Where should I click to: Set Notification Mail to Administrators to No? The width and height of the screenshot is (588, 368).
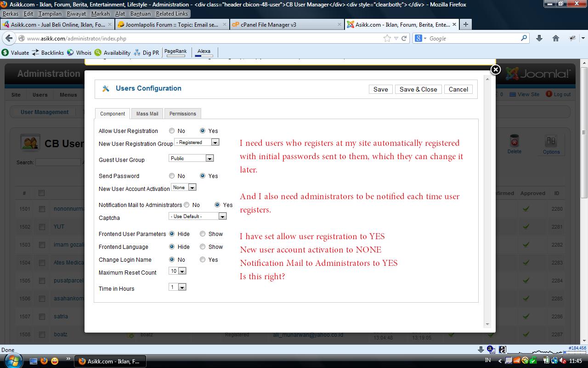[187, 205]
